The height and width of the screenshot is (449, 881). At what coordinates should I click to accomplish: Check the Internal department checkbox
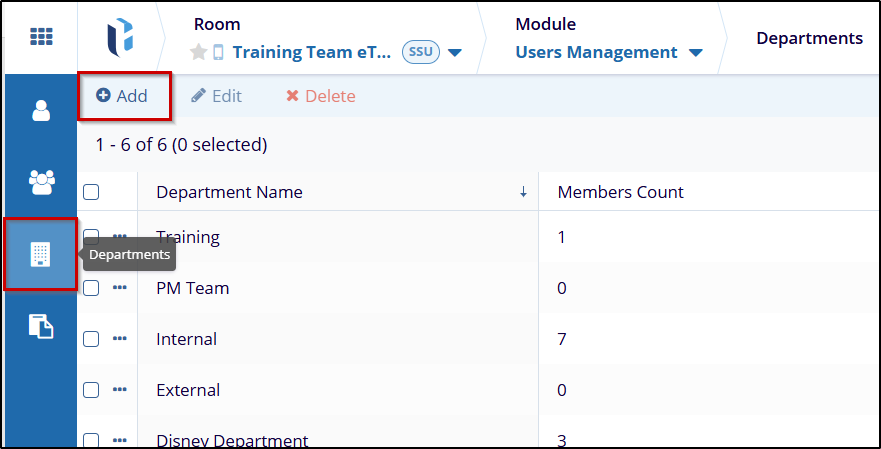[91, 339]
